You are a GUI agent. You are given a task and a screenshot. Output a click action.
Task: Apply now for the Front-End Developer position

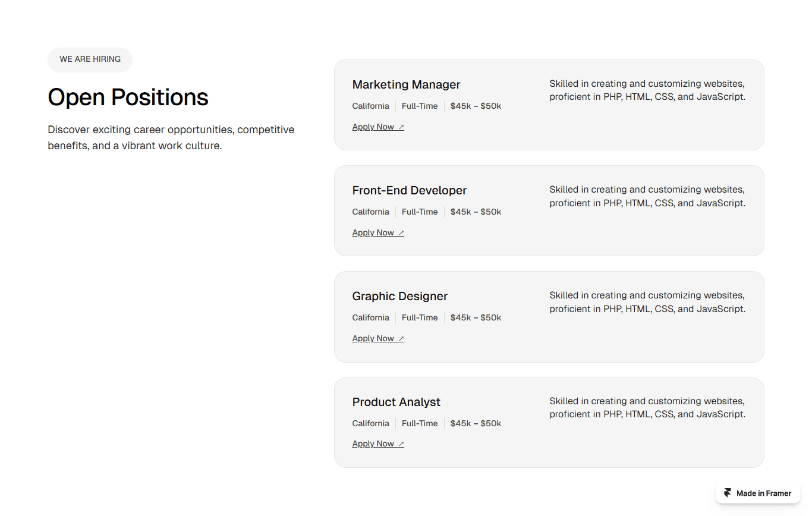[378, 232]
